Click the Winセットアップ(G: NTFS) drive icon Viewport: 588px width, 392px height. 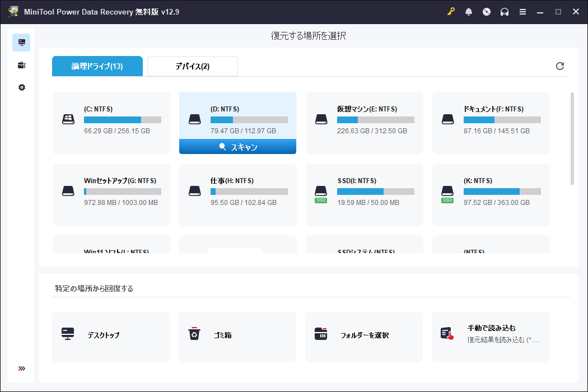tap(68, 191)
